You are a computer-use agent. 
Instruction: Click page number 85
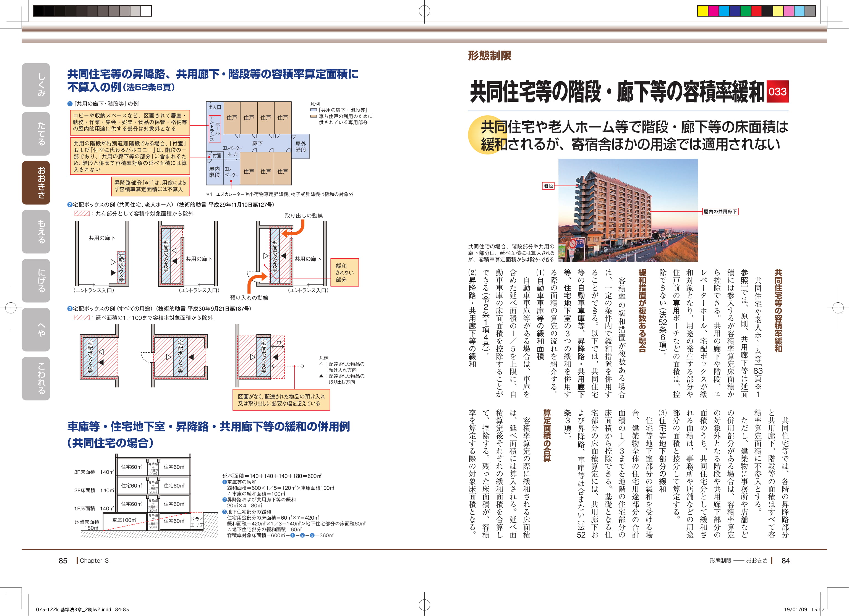63,561
